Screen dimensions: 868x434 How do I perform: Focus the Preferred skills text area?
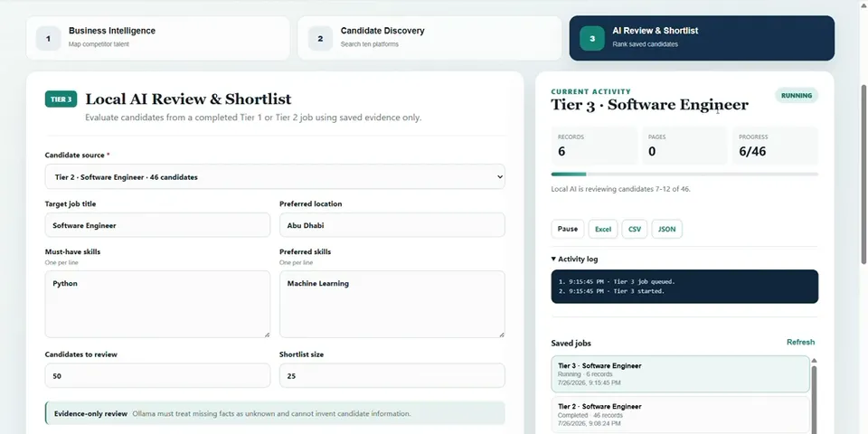(392, 304)
